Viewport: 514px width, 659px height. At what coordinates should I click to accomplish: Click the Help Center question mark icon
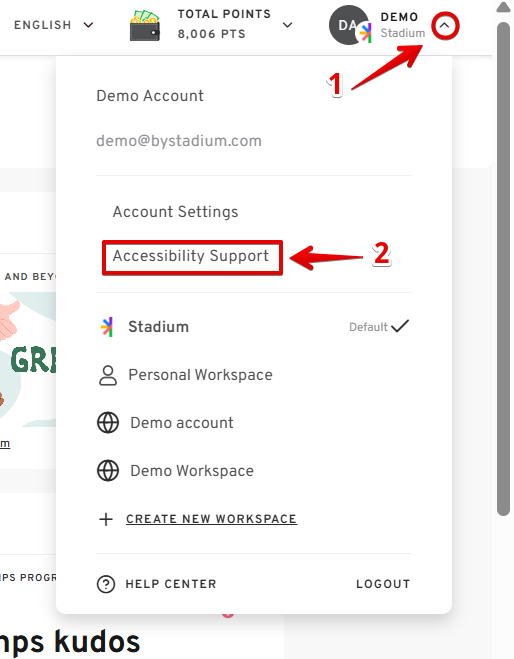106,584
